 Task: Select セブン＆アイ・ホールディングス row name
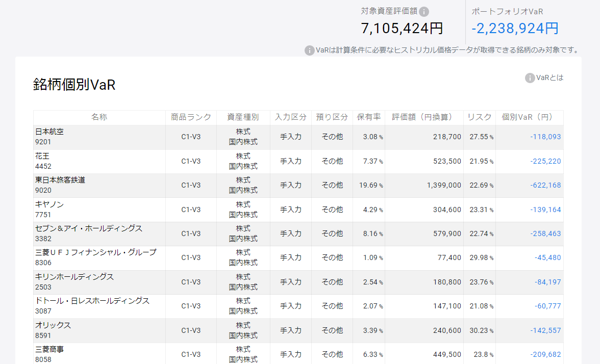89,228
